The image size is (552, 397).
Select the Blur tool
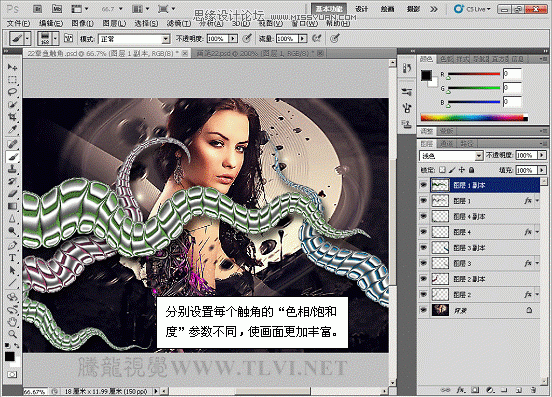coord(12,219)
